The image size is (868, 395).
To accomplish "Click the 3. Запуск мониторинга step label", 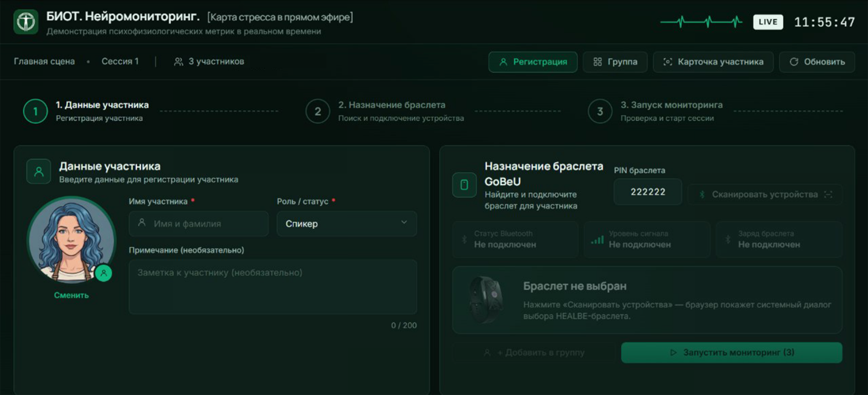I will (671, 105).
